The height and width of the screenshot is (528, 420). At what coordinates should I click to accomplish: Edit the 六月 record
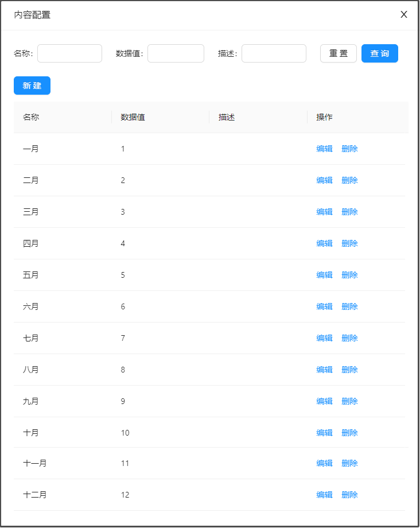[x=324, y=306]
